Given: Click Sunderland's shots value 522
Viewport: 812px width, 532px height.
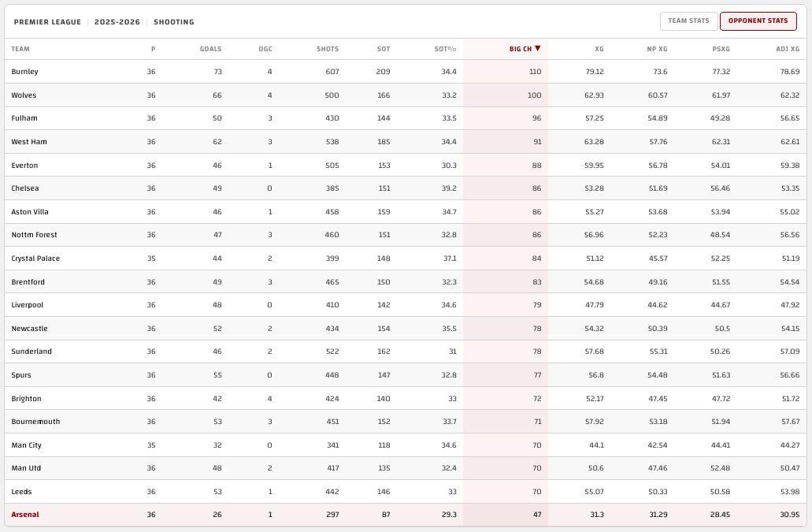Looking at the screenshot, I should (x=332, y=352).
